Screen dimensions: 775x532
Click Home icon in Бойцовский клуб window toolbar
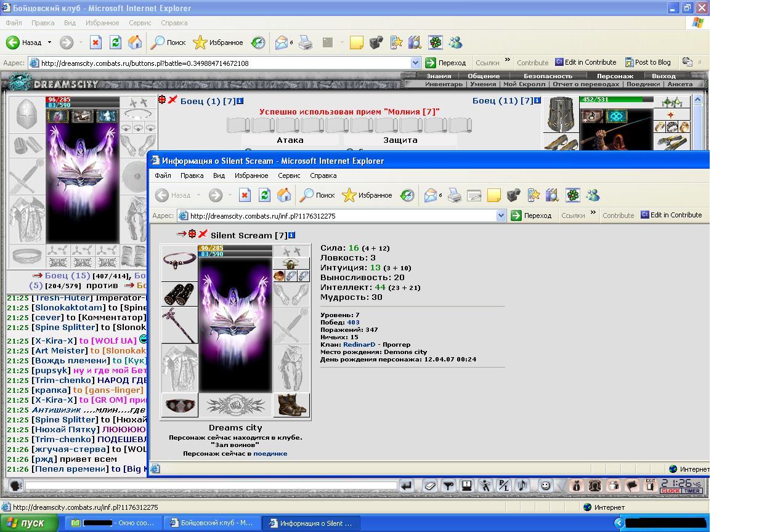click(135, 42)
